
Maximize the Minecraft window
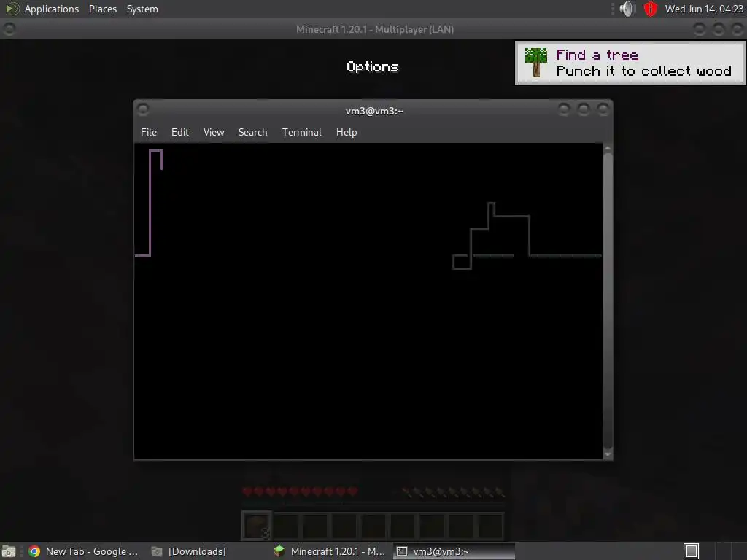[719, 29]
